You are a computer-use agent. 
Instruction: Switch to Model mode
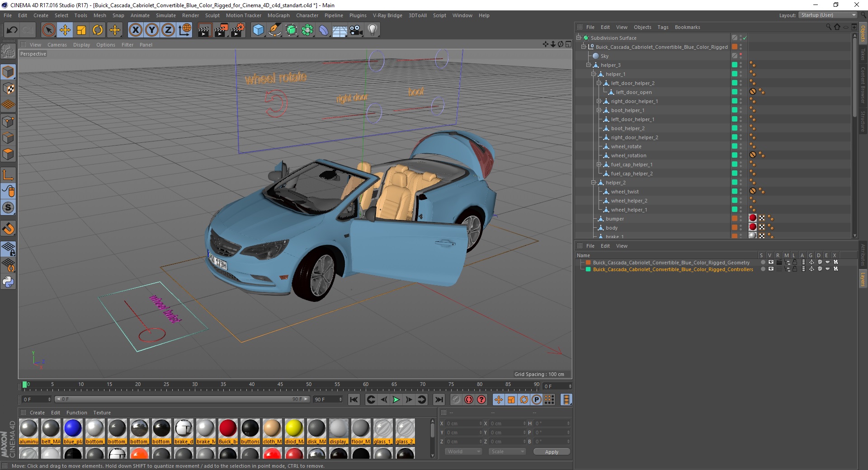(x=8, y=72)
